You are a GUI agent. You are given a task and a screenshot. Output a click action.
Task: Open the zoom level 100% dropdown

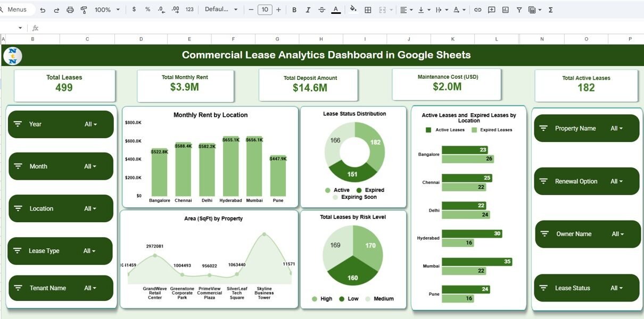tap(107, 10)
